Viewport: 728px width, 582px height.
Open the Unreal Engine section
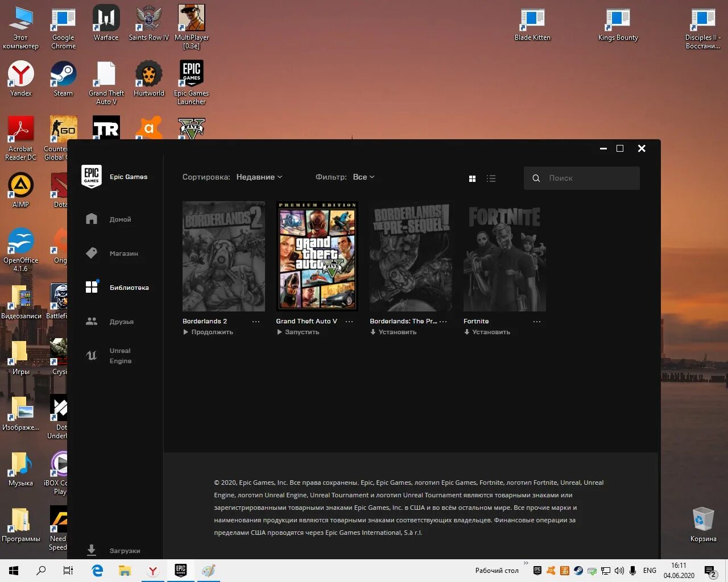tap(108, 356)
